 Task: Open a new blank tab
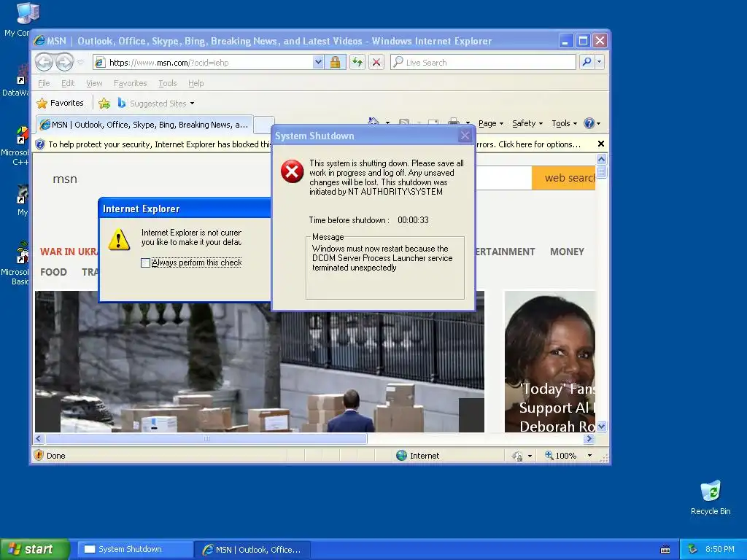point(264,125)
